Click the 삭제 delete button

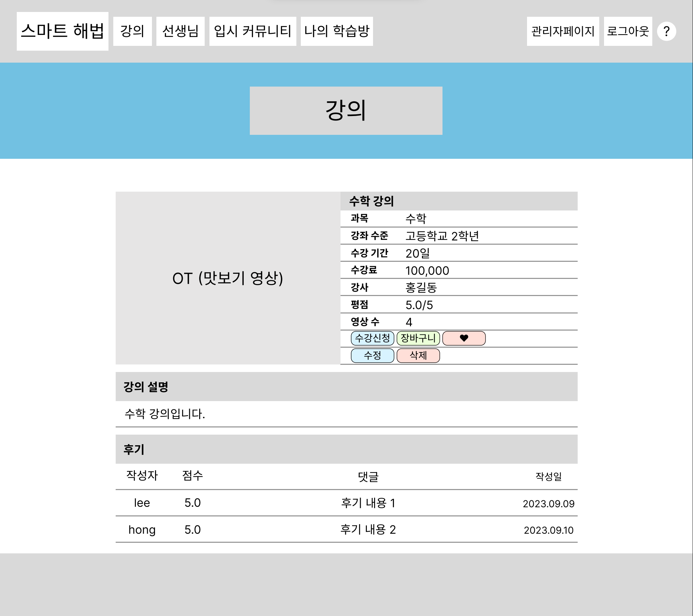click(418, 356)
